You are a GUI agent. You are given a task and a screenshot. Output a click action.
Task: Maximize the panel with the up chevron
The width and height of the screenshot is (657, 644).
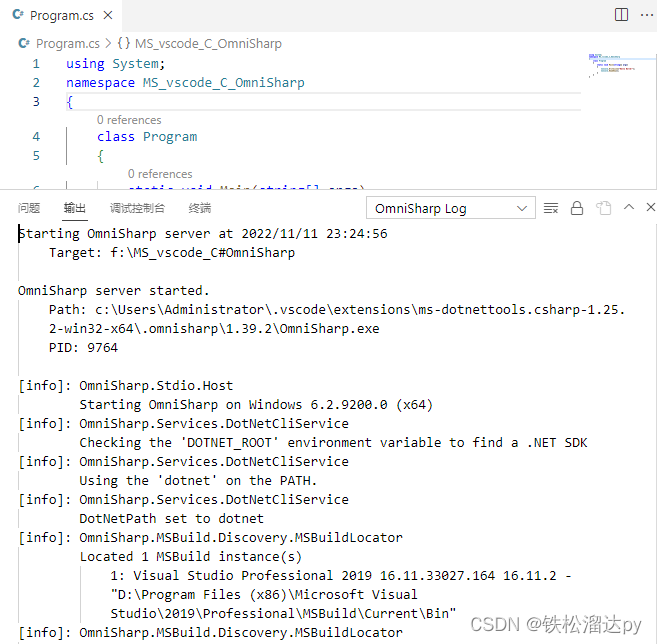click(629, 207)
